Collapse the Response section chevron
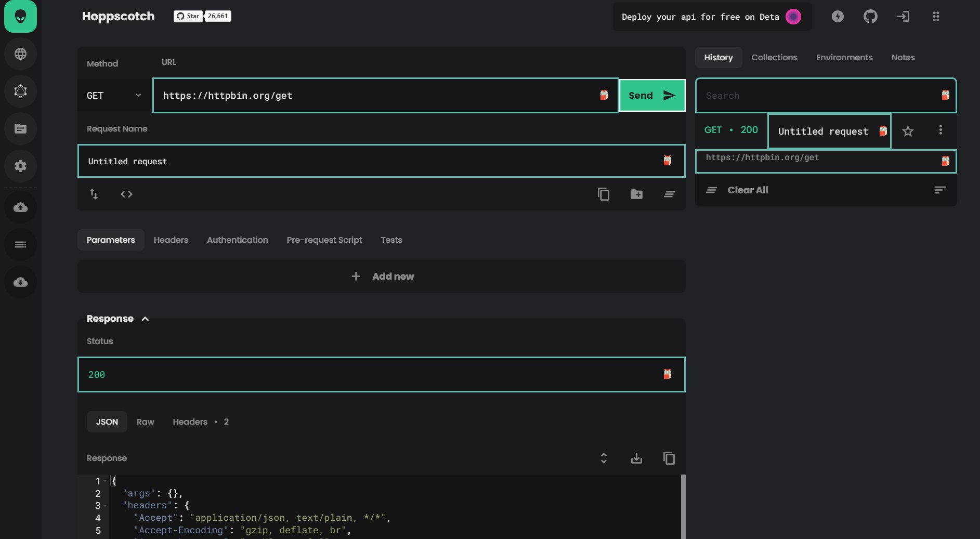 pos(145,319)
